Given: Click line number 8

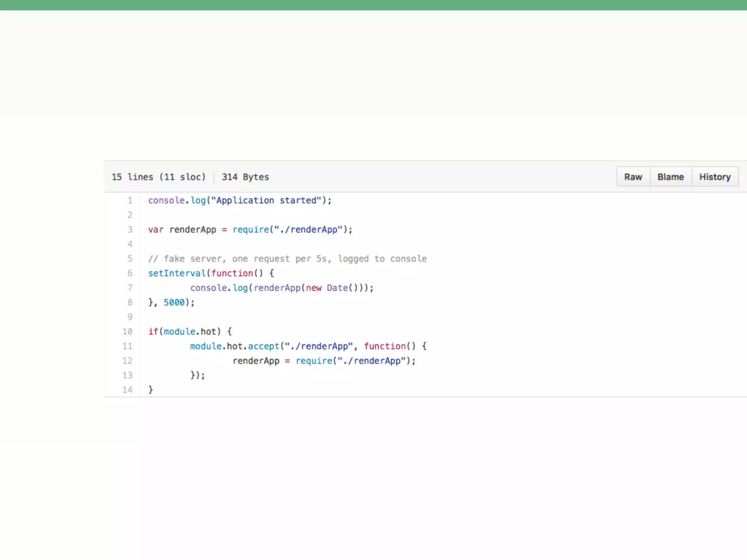Looking at the screenshot, I should coord(130,303).
